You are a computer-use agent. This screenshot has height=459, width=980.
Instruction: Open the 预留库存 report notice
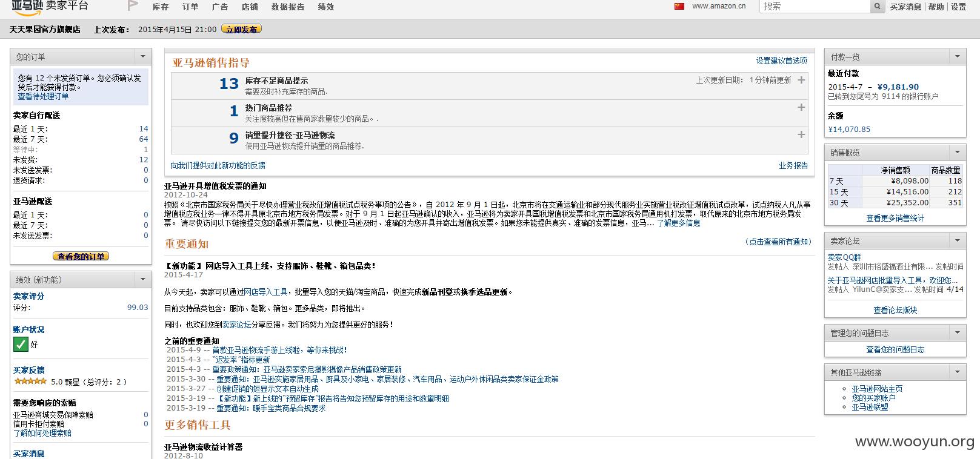pos(333,398)
